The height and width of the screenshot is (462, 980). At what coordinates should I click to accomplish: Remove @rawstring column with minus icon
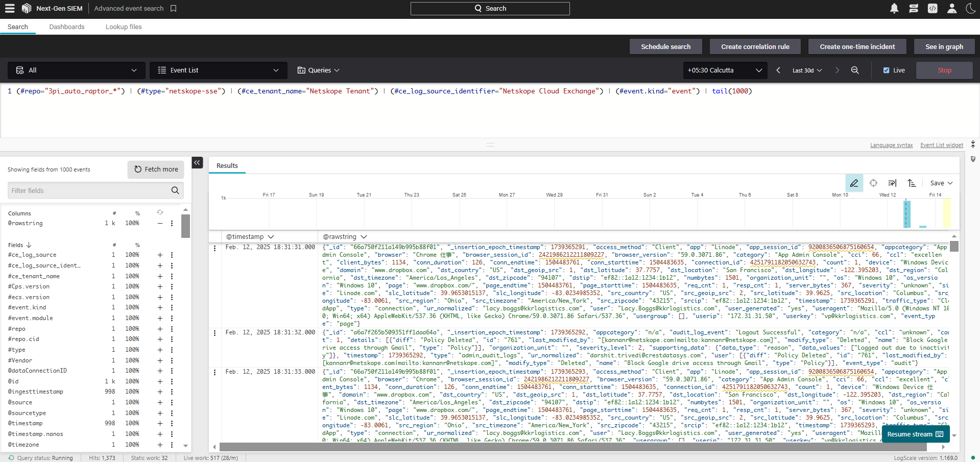160,223
